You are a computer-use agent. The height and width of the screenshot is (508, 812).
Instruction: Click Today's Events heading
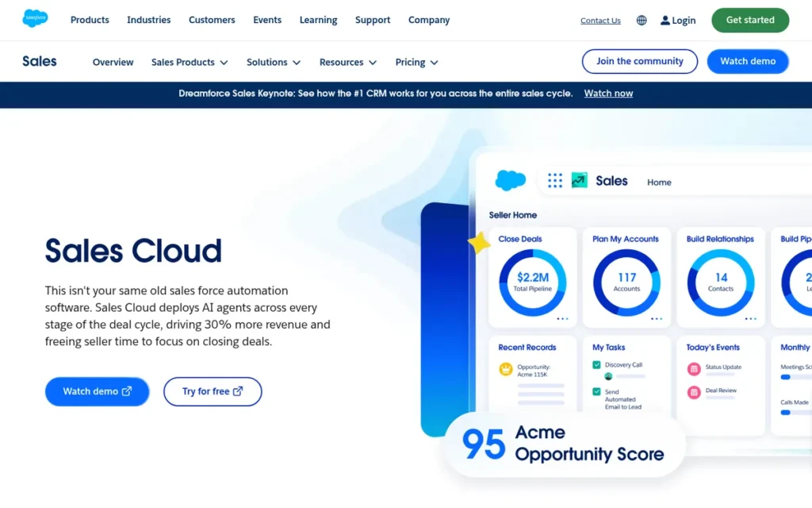pyautogui.click(x=713, y=348)
